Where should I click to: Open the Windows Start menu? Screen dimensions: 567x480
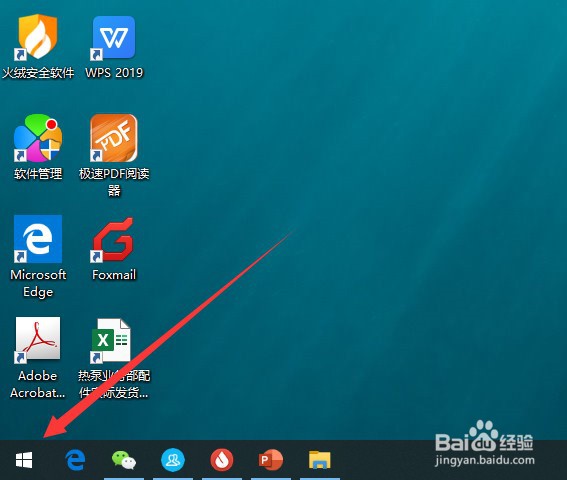click(x=24, y=460)
